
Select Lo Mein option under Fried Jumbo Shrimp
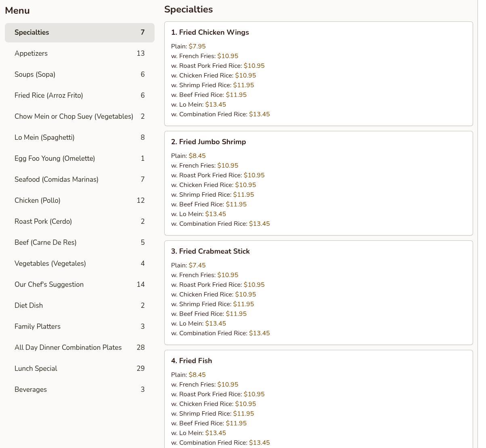199,214
